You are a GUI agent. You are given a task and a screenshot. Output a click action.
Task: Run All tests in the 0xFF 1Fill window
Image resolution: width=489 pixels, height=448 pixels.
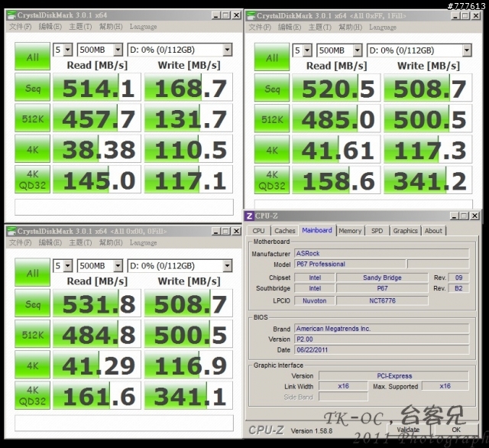pyautogui.click(x=272, y=57)
